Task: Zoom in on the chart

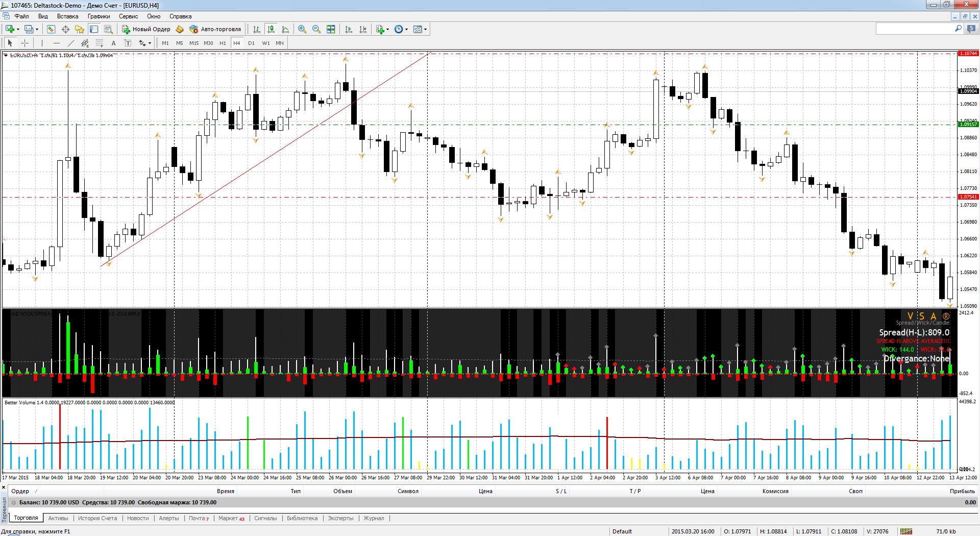Action: coord(302,29)
